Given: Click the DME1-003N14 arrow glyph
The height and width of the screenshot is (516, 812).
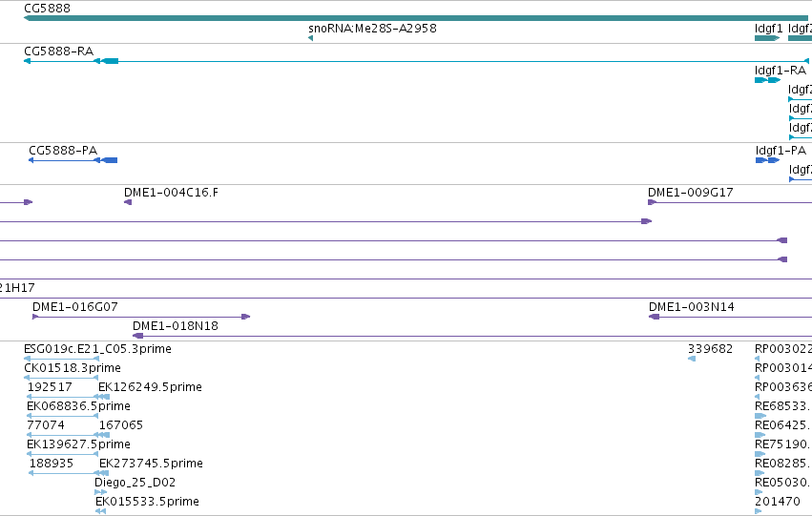Looking at the screenshot, I should coord(654,317).
